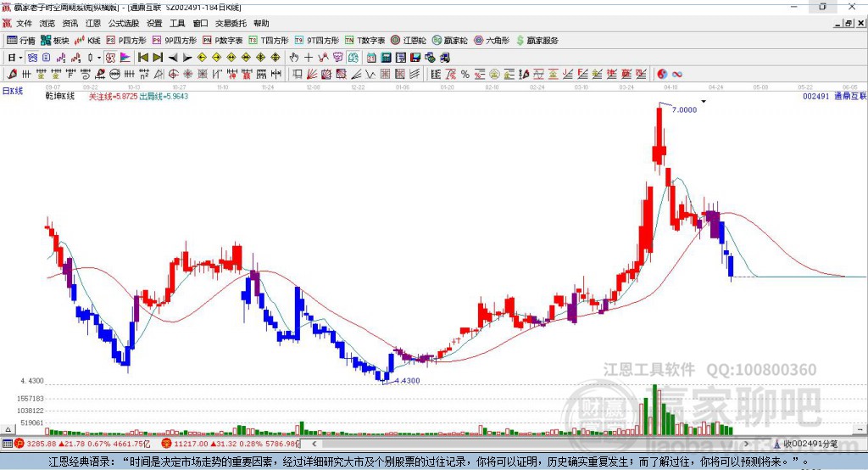This screenshot has height=470, width=868.
Task: Open the P四方形 square tool
Action: [126, 41]
